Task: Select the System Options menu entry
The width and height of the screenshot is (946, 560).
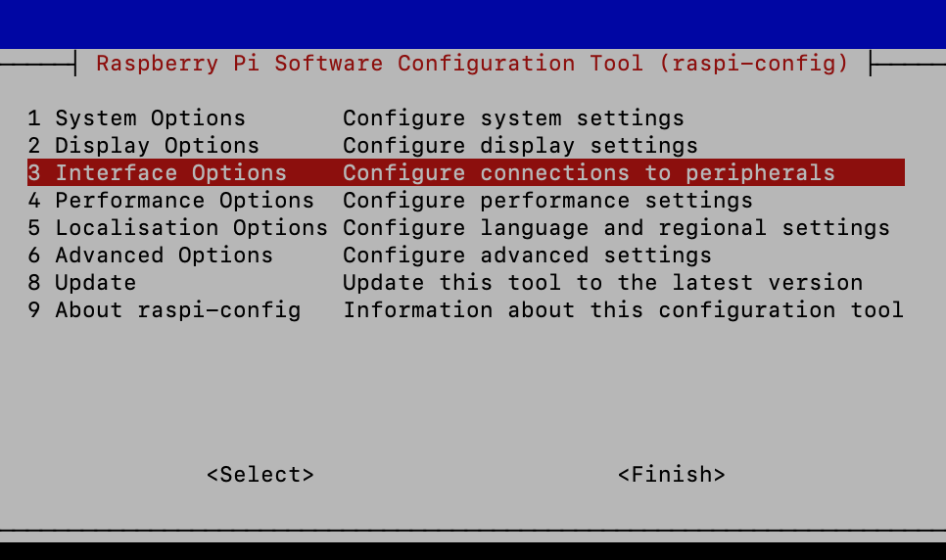Action: pyautogui.click(x=137, y=118)
